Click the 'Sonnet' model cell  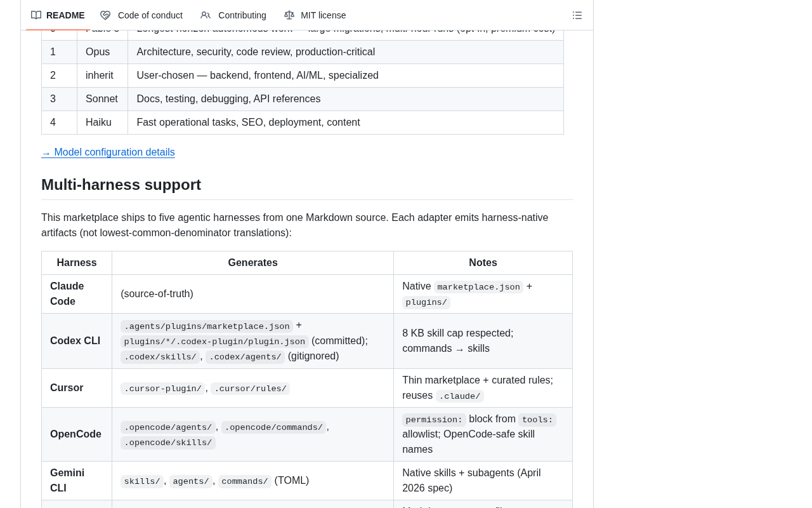102,99
